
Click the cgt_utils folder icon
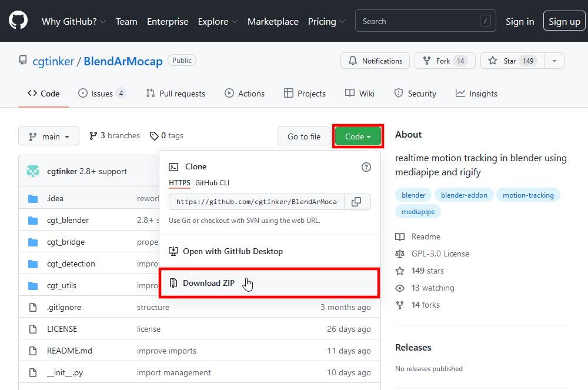33,285
